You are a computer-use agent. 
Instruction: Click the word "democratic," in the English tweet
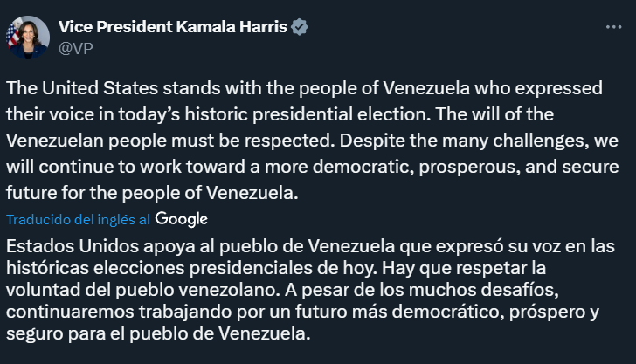click(x=363, y=167)
